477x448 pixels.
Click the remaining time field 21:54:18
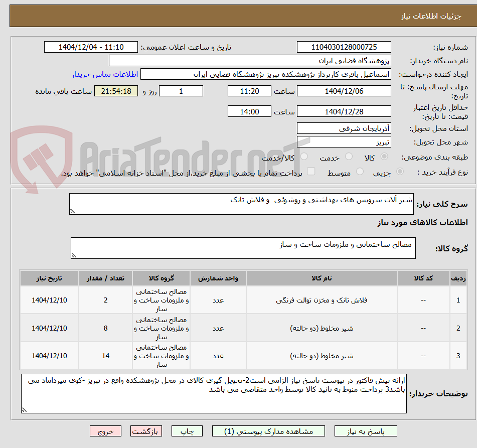(116, 91)
